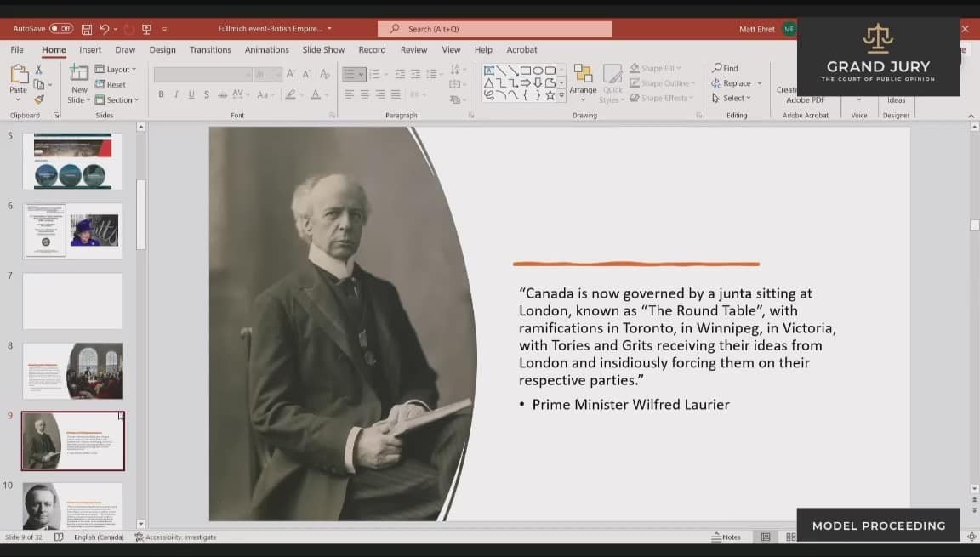Select slide 8 thumbnail in panel
The width and height of the screenshot is (980, 557).
72,371
